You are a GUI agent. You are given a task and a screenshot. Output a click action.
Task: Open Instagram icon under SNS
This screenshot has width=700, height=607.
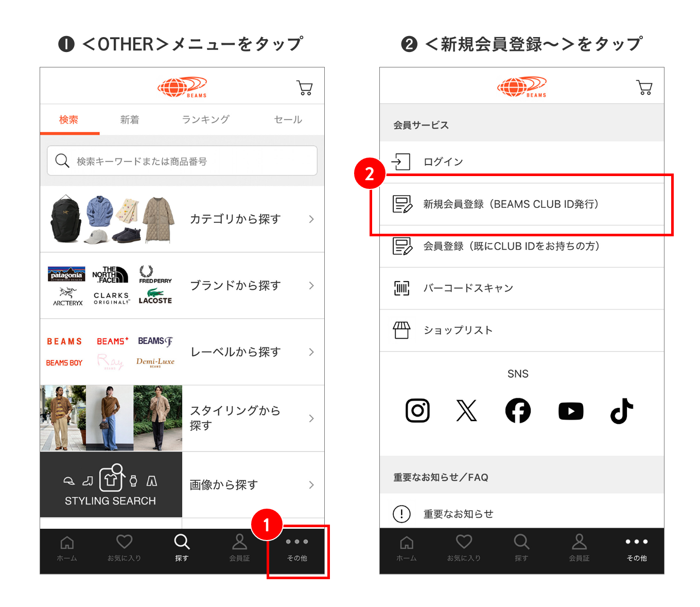[417, 411]
